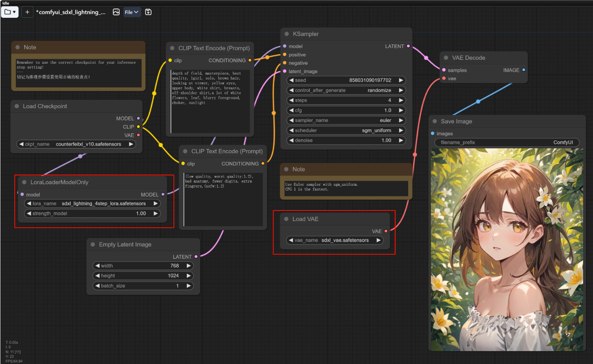Click next arrow on scheduler widget
The width and height of the screenshot is (593, 364).
click(401, 130)
